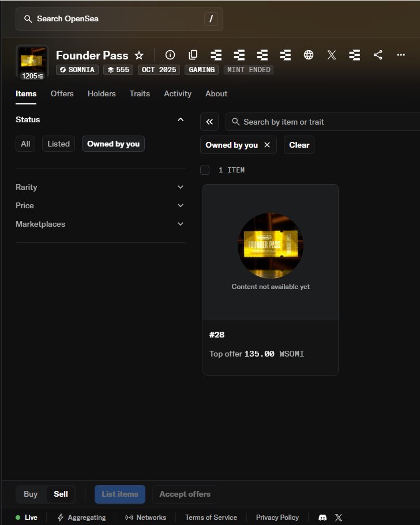Open the Holders tab

pyautogui.click(x=102, y=93)
